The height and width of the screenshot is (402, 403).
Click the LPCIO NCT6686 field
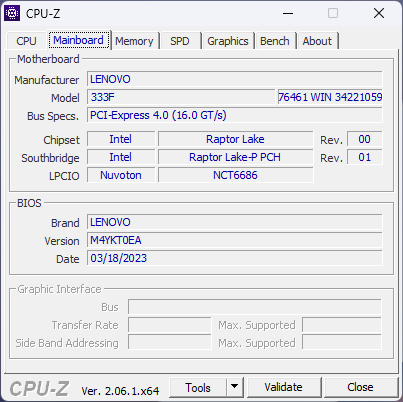(x=236, y=175)
